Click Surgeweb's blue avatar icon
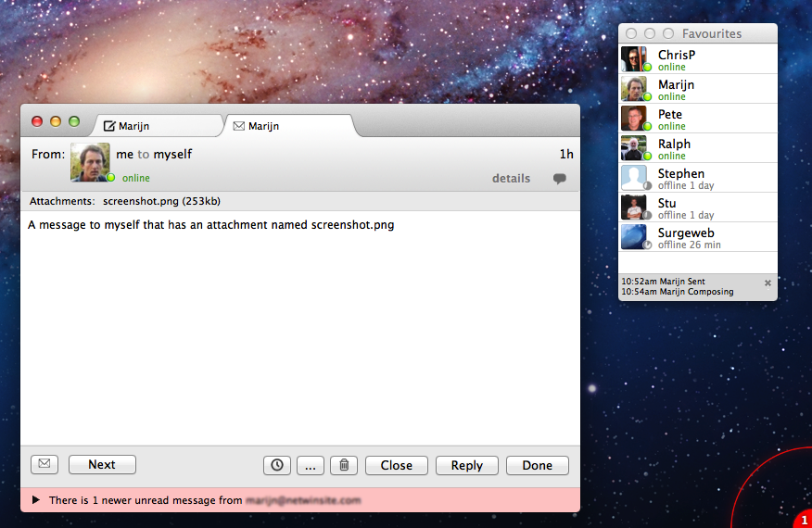 [x=634, y=237]
